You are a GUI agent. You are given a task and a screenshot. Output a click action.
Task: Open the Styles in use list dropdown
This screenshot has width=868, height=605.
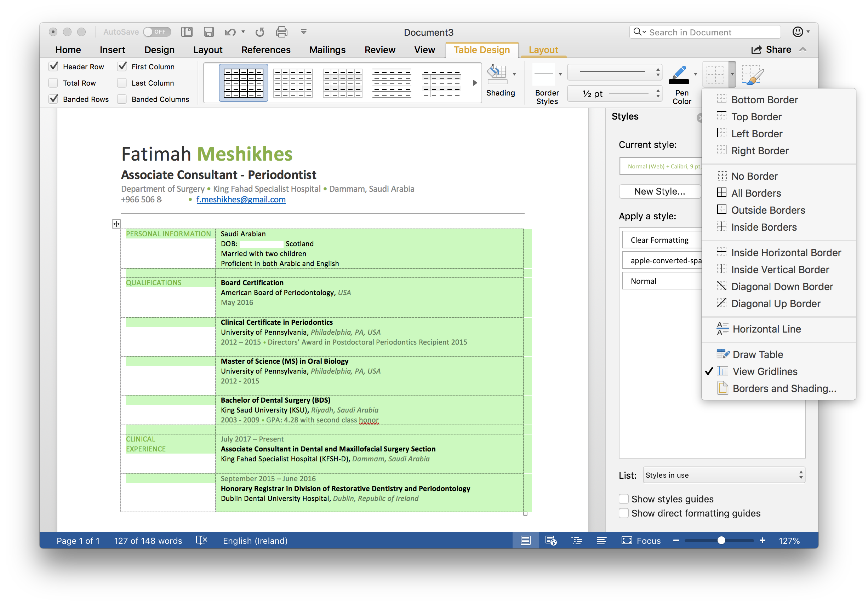pos(724,475)
